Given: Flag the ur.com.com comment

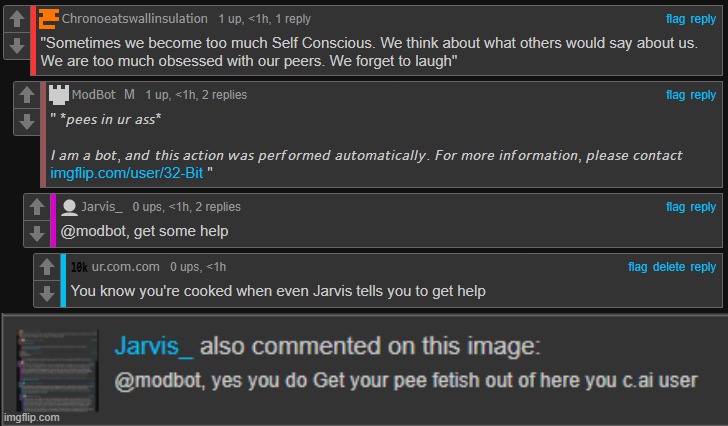Looking at the screenshot, I should click(x=637, y=267).
